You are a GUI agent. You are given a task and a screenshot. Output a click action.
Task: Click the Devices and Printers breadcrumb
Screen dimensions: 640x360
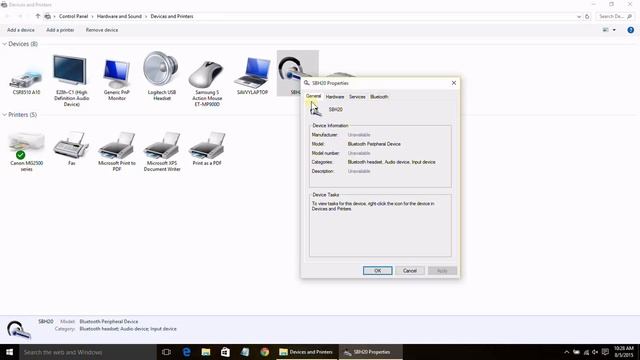click(x=172, y=16)
